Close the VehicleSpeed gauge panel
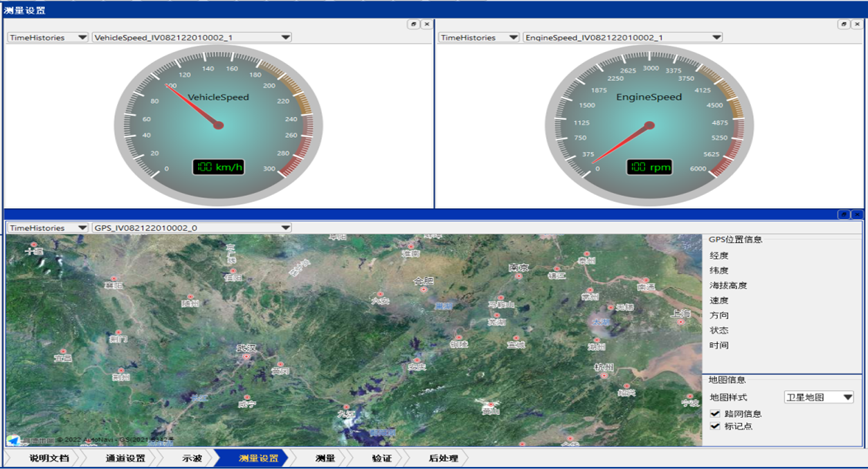 426,24
